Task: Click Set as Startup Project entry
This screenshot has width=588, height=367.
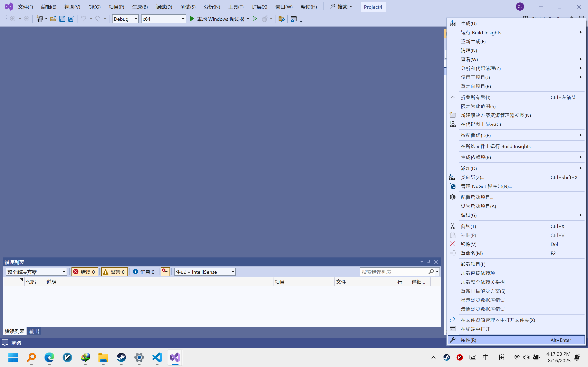Action: click(x=478, y=206)
